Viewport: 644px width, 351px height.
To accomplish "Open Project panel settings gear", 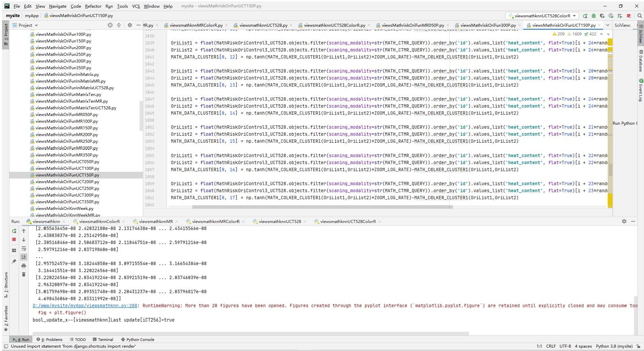I will [130, 25].
